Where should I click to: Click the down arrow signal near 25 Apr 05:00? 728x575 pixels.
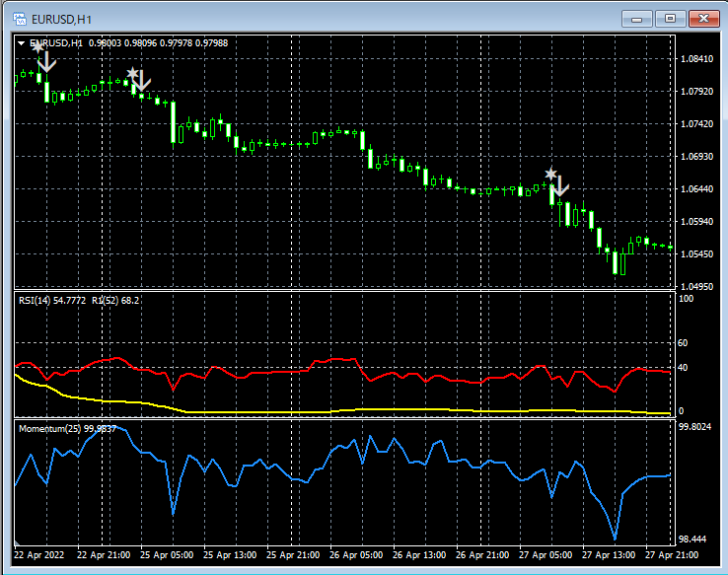(141, 80)
